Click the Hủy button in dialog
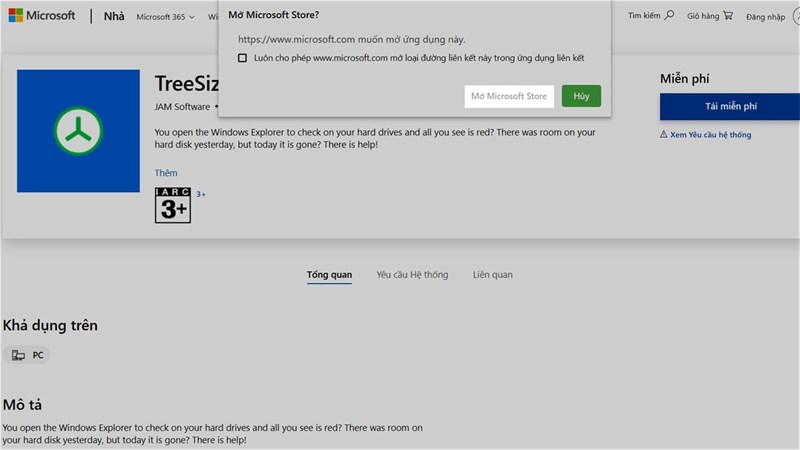Image resolution: width=800 pixels, height=450 pixels. point(581,96)
